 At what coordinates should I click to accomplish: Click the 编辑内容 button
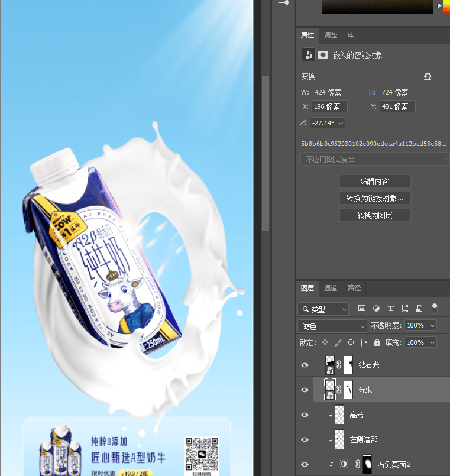pyautogui.click(x=375, y=181)
